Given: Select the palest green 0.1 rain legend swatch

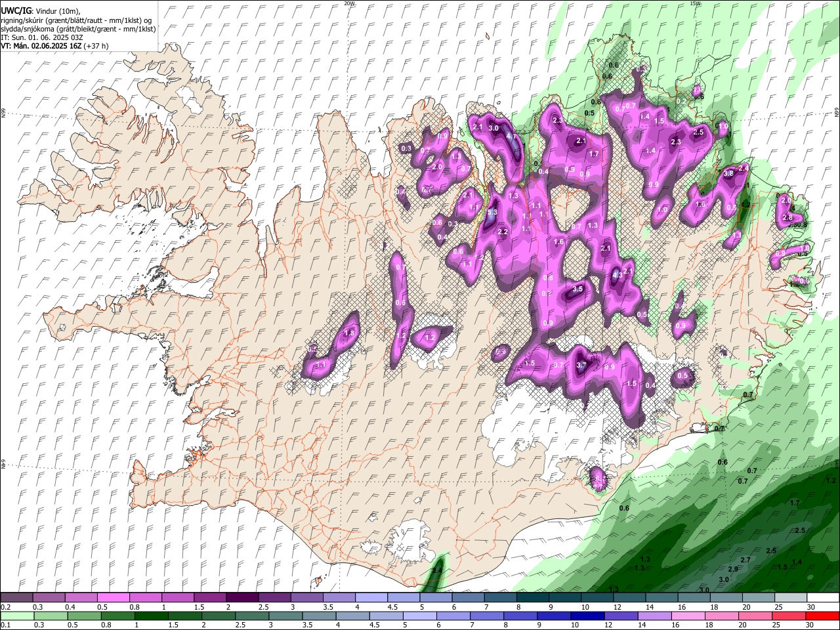Looking at the screenshot, I should click(17, 616).
